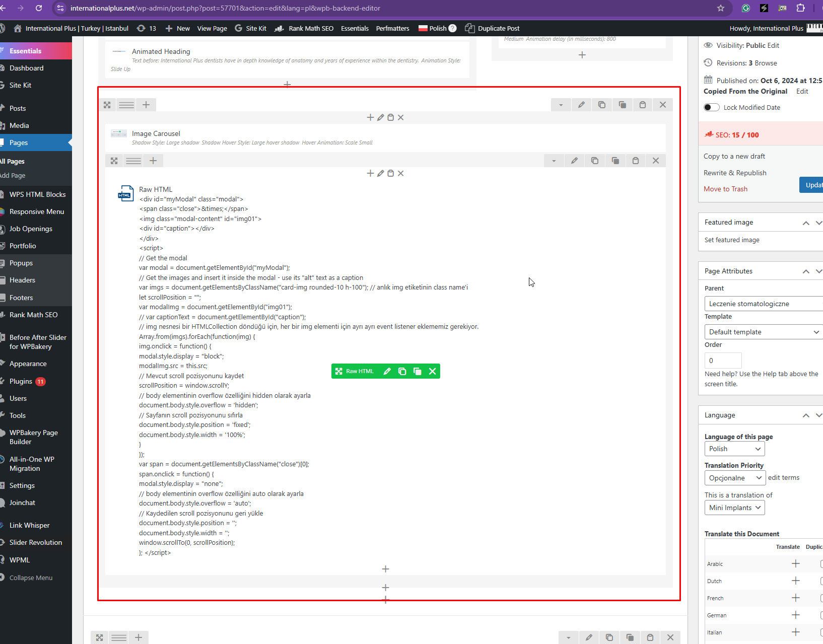The width and height of the screenshot is (823, 644).
Task: Edit outer row pencil icon above Image Carousel
Action: tap(581, 105)
